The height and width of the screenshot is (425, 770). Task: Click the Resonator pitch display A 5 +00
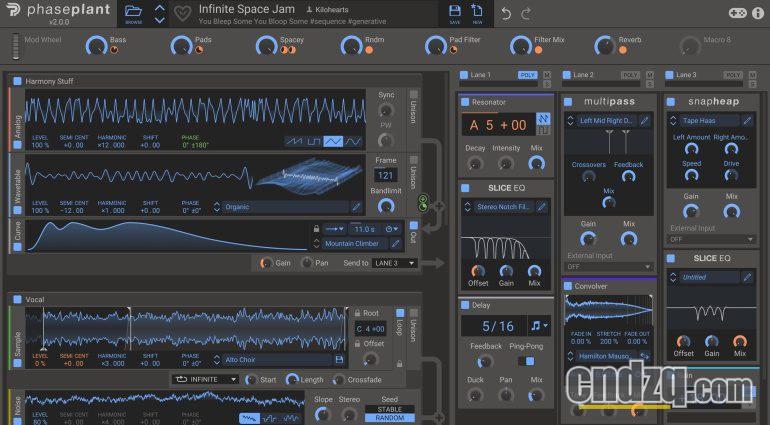[x=498, y=125]
